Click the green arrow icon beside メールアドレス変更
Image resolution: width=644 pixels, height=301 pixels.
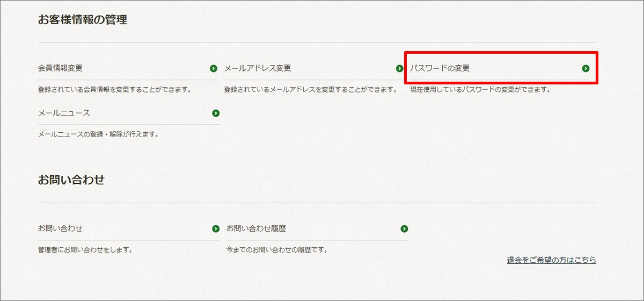(x=399, y=68)
